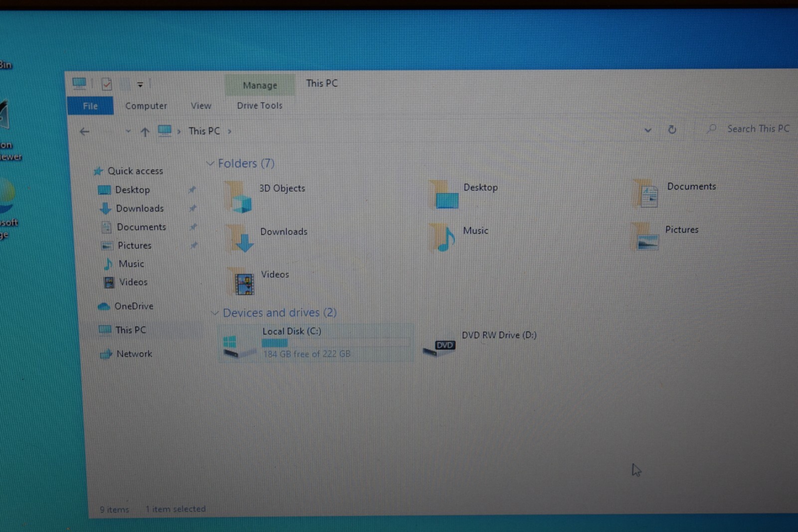Click the pin icon beside sidebar Downloads
The width and height of the screenshot is (798, 532).
(193, 208)
